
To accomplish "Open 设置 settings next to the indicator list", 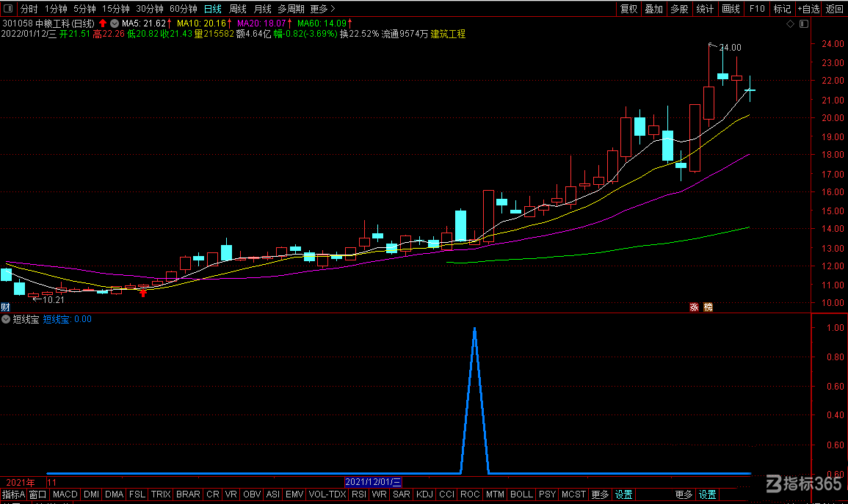I will (623, 494).
